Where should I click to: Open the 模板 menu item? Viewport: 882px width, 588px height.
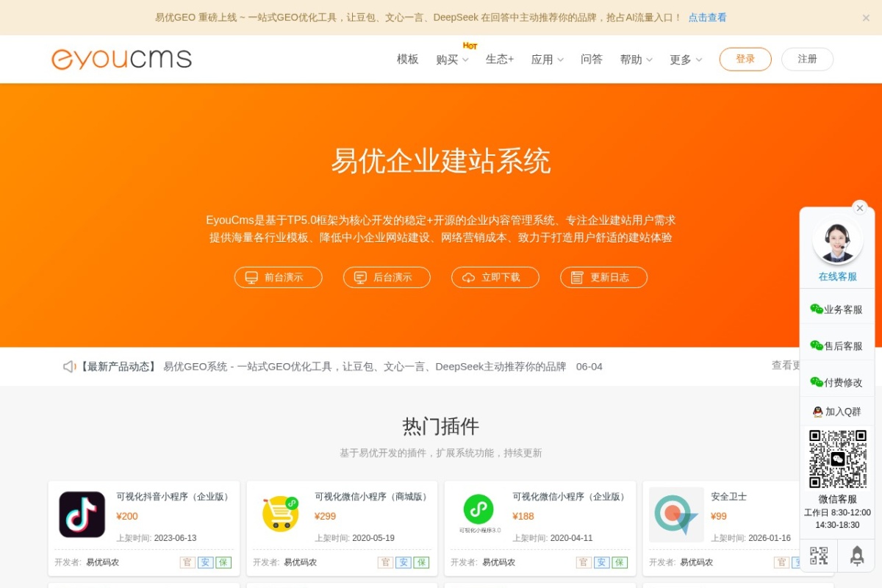click(x=408, y=60)
